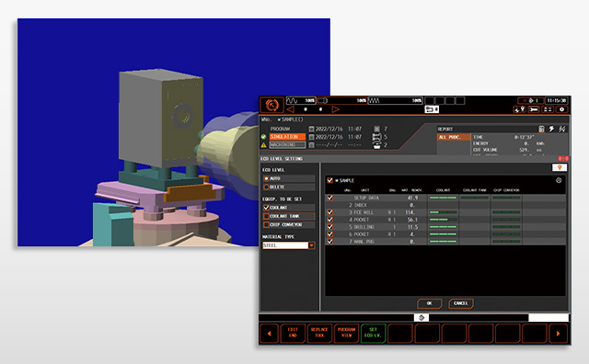Click the FCE MILL coolant level bar
The height and width of the screenshot is (364, 589).
[x=443, y=212]
